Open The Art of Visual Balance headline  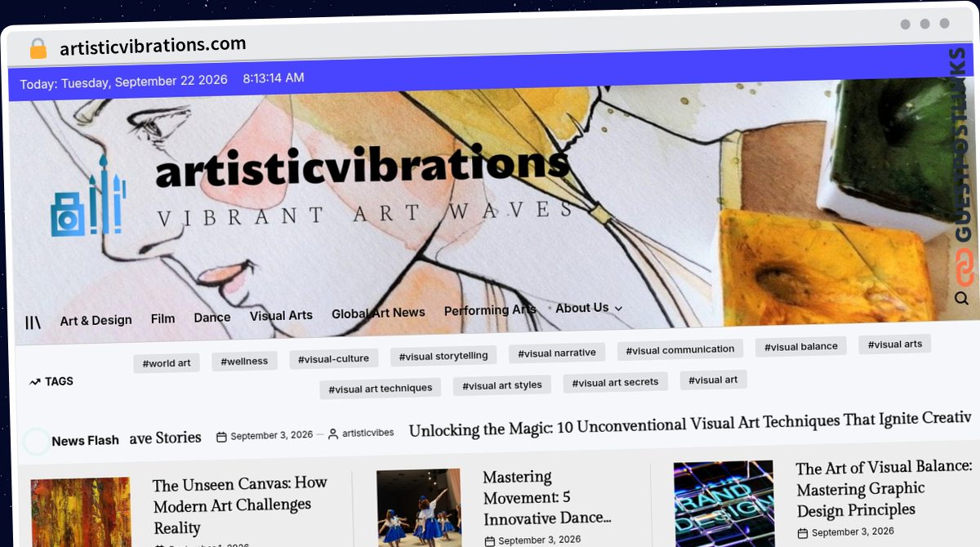pyautogui.click(x=884, y=489)
